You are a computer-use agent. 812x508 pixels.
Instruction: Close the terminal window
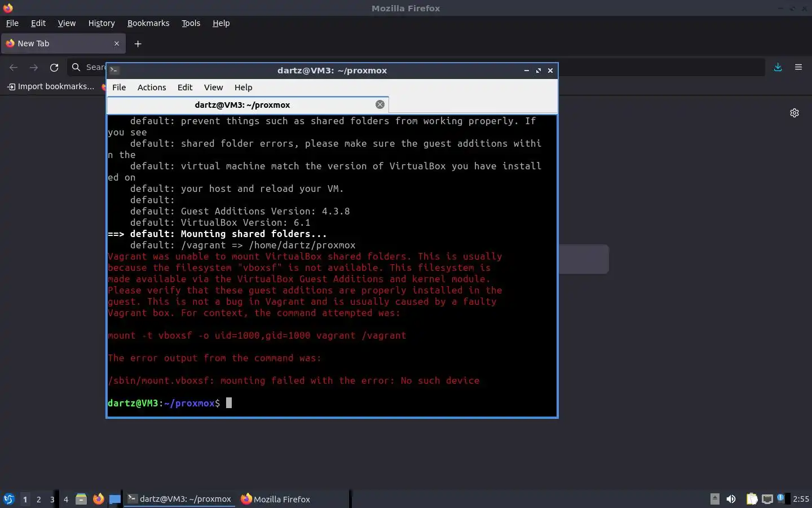tap(550, 71)
